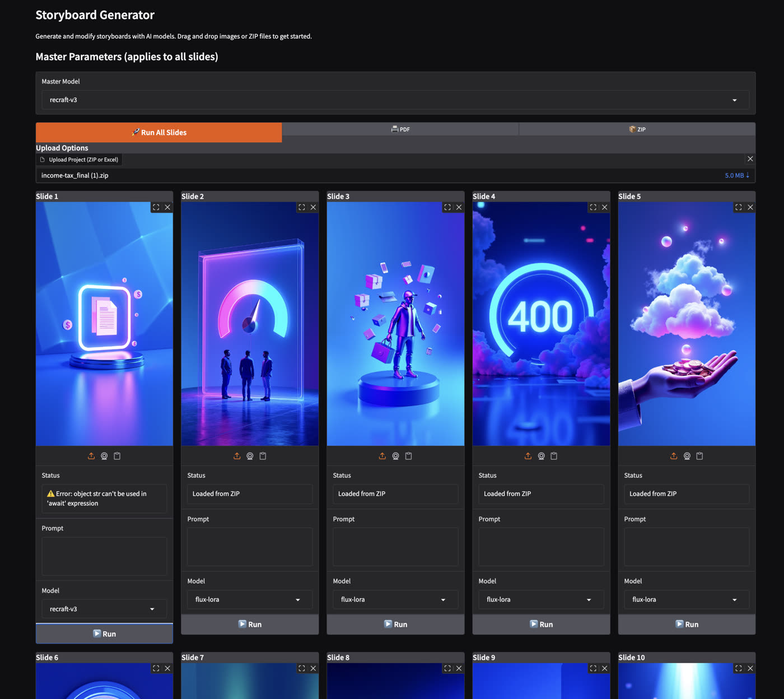Click the Slide 3 Prompt text box
The height and width of the screenshot is (699, 784).
(x=395, y=547)
